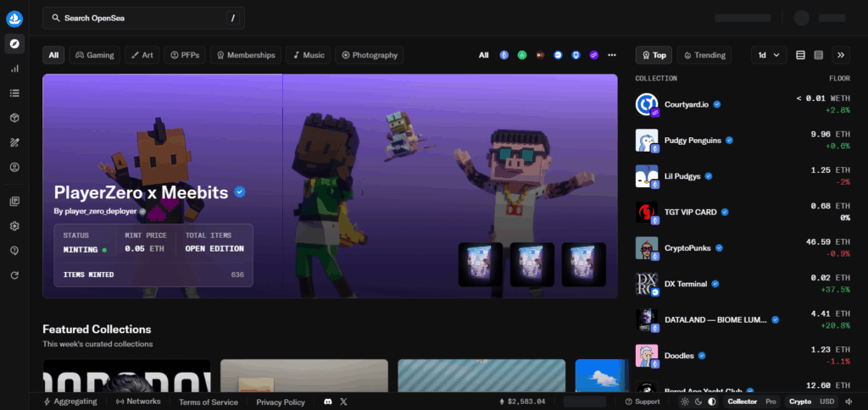Filter by Ethereum chain icon
868x410 pixels.
coord(504,55)
